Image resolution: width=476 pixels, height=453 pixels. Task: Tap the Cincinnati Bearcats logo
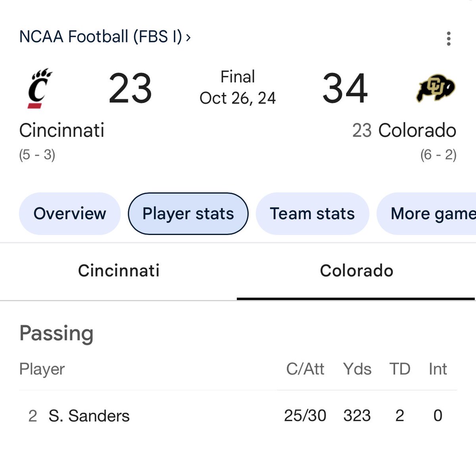pos(40,88)
